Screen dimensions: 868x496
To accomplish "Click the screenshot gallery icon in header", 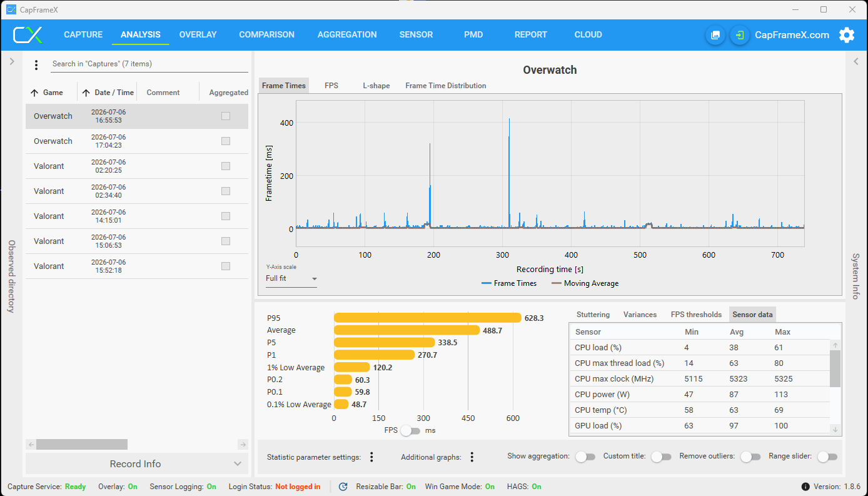I will [715, 35].
